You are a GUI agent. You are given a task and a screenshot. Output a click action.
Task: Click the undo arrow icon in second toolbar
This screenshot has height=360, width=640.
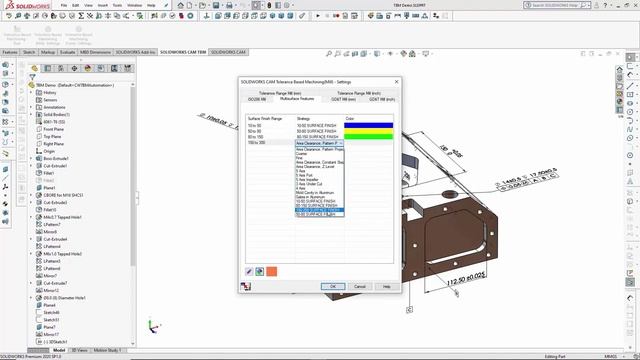[x=9, y=16]
